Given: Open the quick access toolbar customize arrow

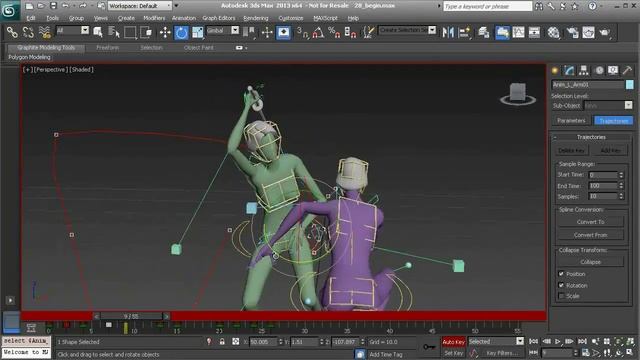Looking at the screenshot, I should click(x=176, y=6).
